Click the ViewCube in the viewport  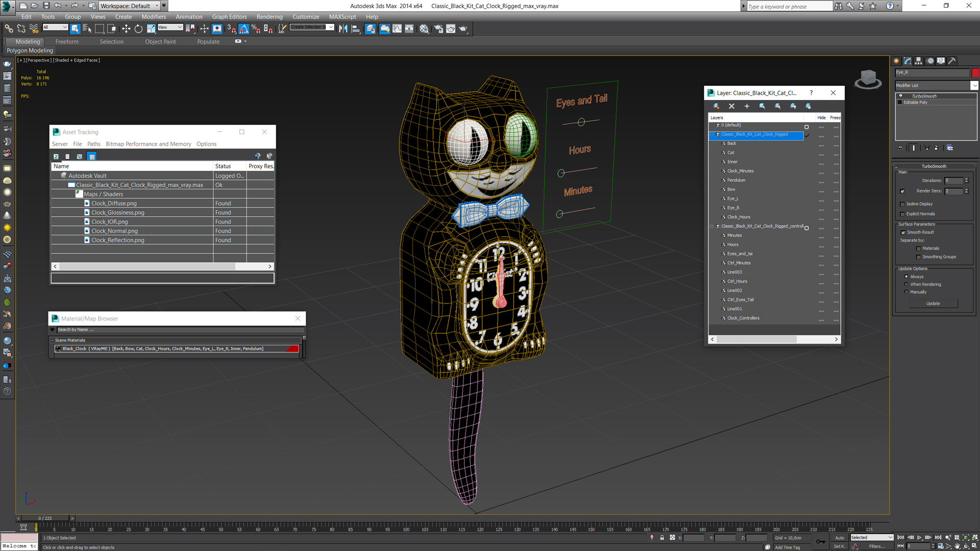[868, 80]
